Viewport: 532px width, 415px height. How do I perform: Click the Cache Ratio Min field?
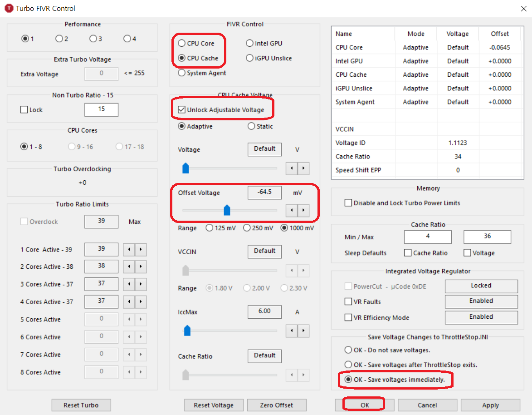click(428, 237)
